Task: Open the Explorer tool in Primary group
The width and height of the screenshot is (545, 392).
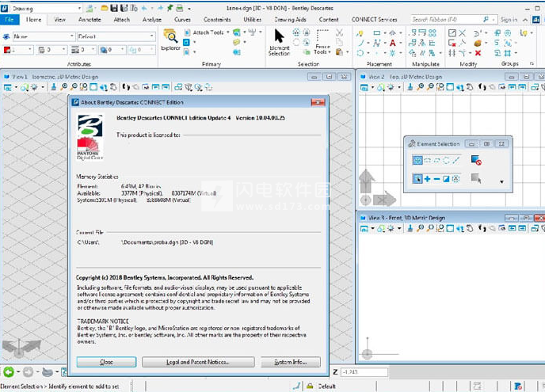Action: pos(170,40)
